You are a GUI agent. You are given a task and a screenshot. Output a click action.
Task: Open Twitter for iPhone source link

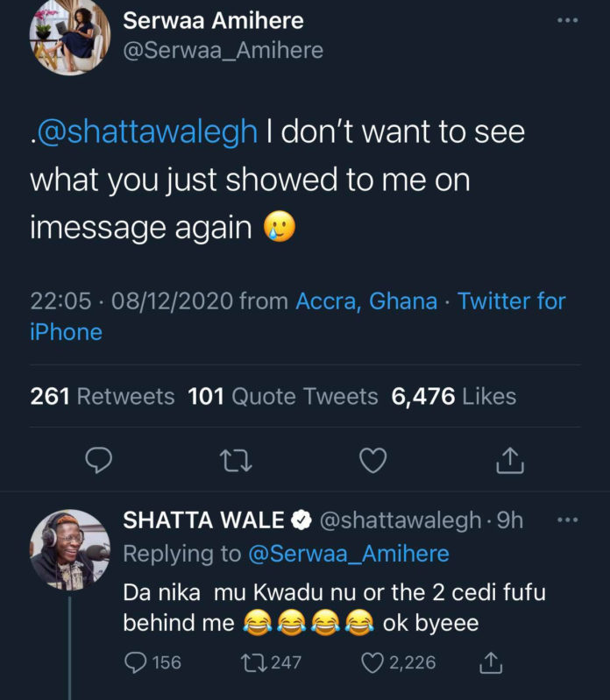click(x=298, y=316)
